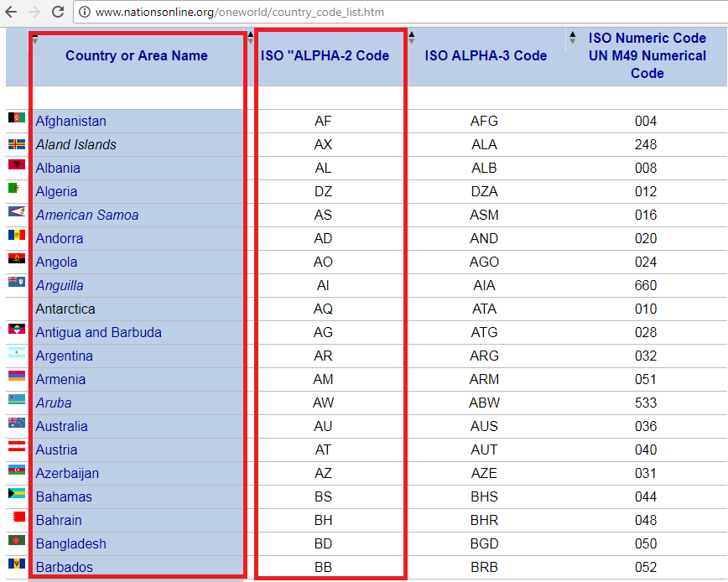Click the Bangladesh flag icon

[x=17, y=541]
